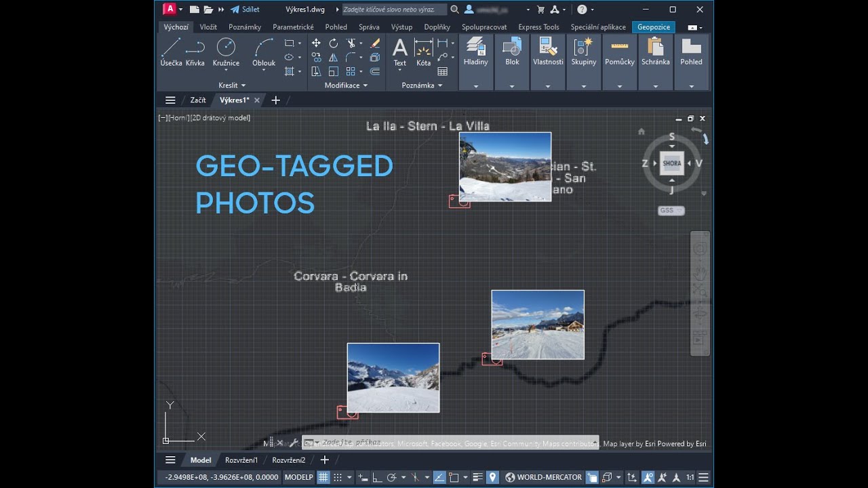
Task: Switch to the Rozvržení1 layout tab
Action: [x=241, y=460]
